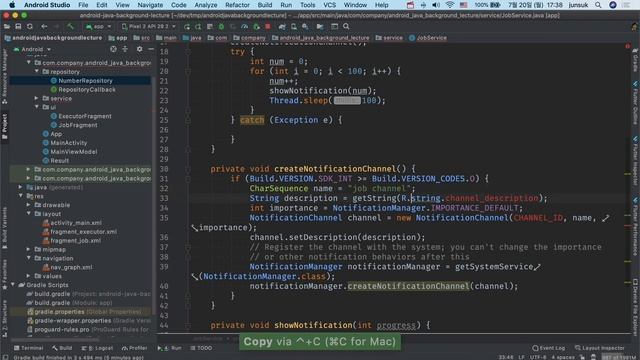Image resolution: width=640 pixels, height=360 pixels.
Task: Collapse the navigation folder
Action: [29, 258]
